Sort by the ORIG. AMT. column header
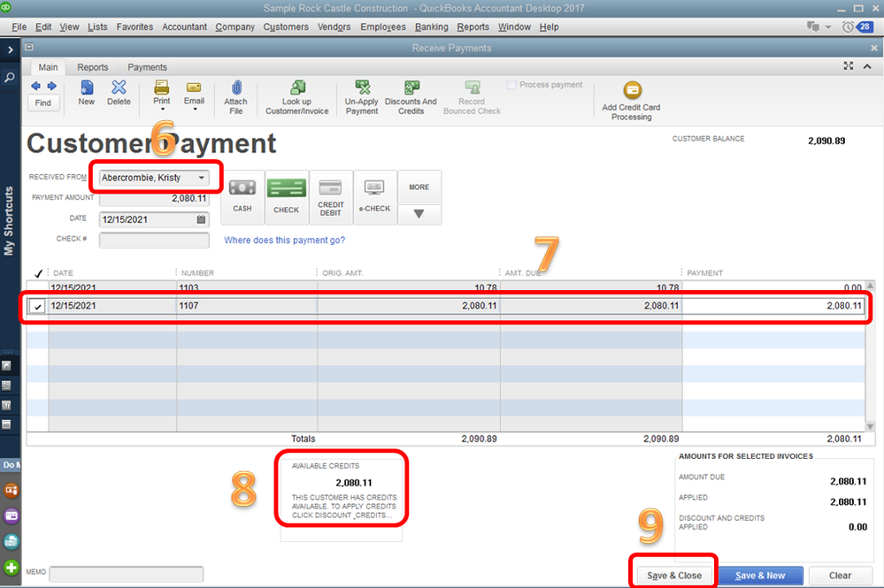 (x=342, y=272)
